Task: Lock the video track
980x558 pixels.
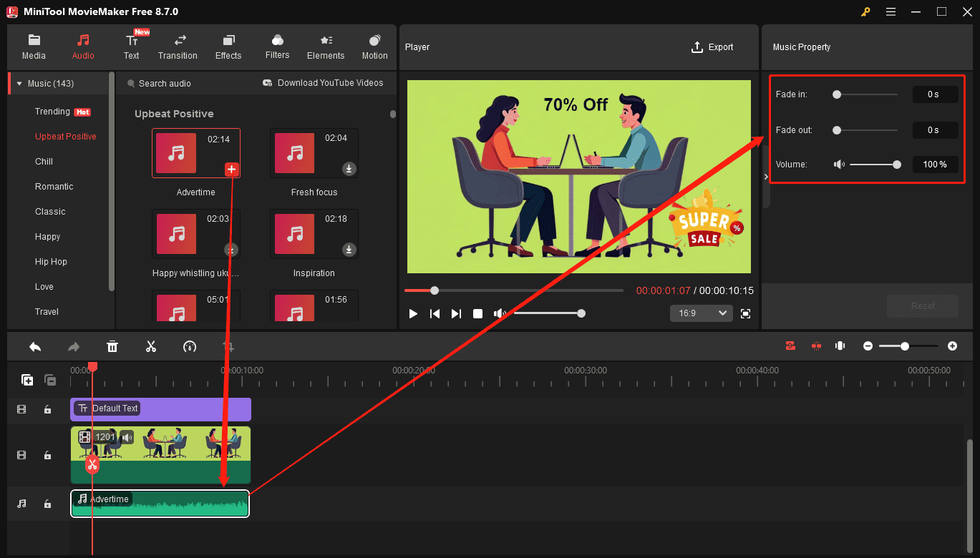Action: pyautogui.click(x=47, y=455)
